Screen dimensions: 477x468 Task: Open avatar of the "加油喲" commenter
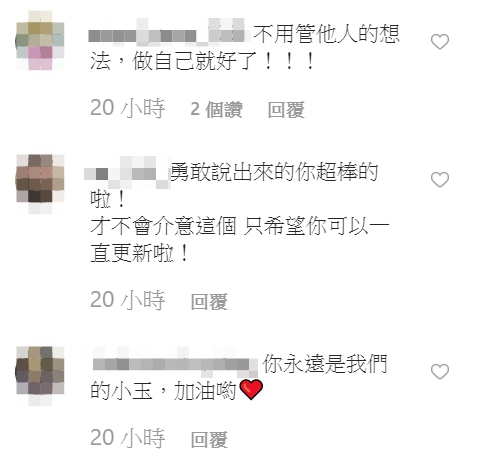click(x=40, y=373)
